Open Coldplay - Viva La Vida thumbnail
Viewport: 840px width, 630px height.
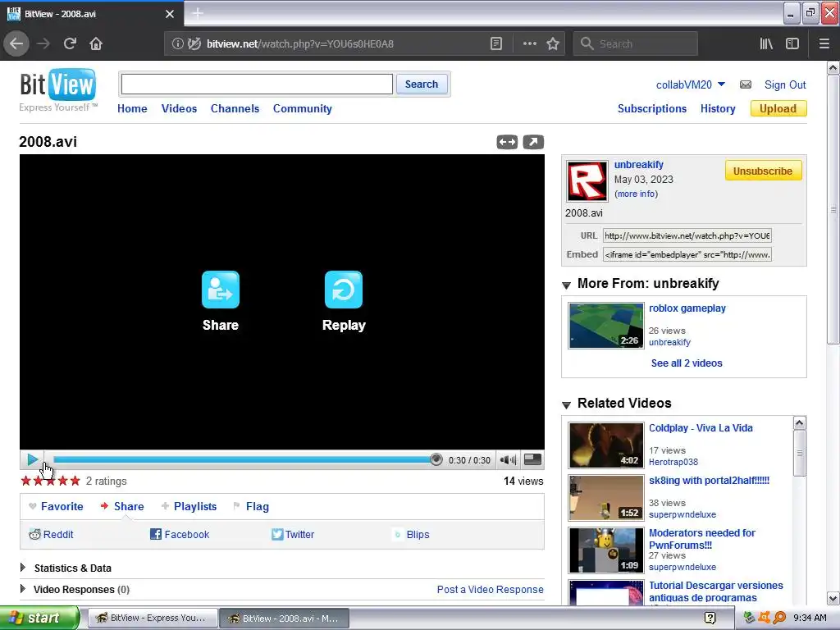point(606,445)
